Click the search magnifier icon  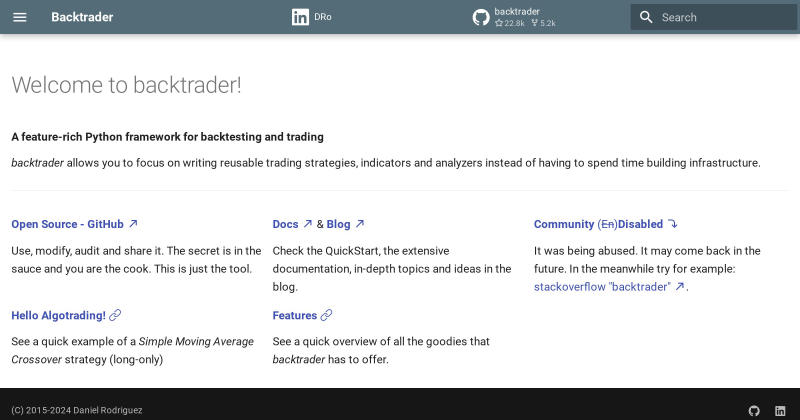646,17
